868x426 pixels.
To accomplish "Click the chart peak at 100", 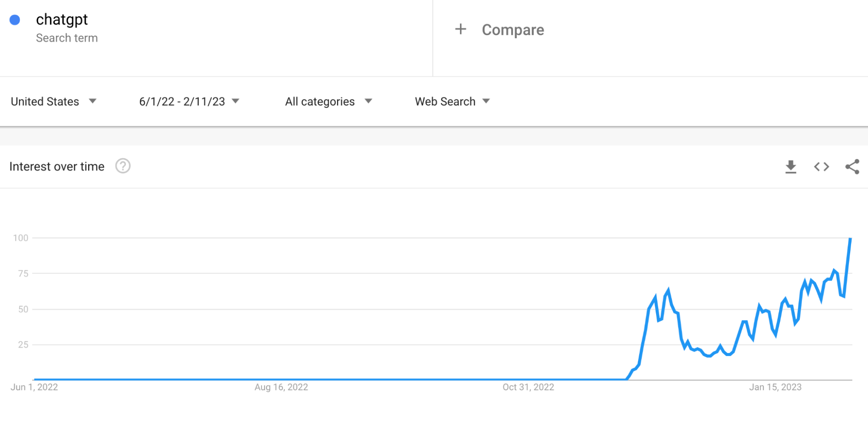I will (850, 238).
